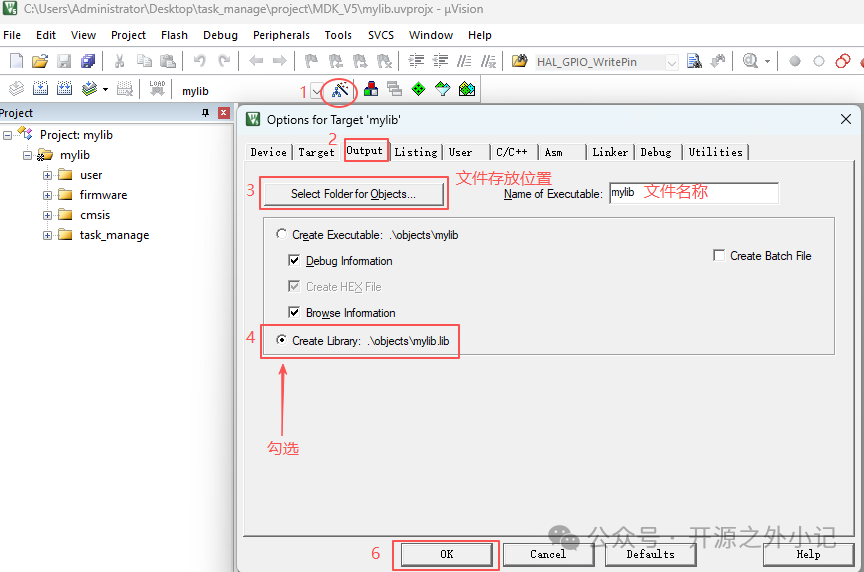Expand the firmware folder node
Image resolution: width=864 pixels, height=572 pixels.
47,195
